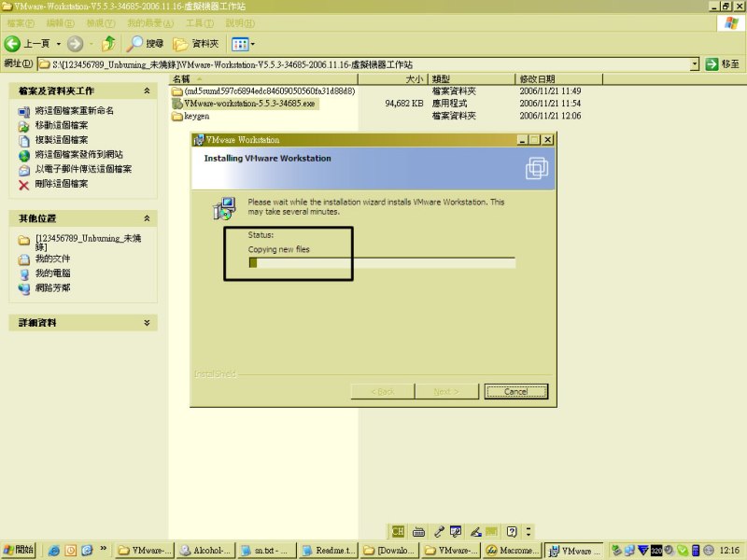Screen dimensions: 747x560
Task: Launch Internet Explorer from quick launch
Action: pyautogui.click(x=54, y=551)
